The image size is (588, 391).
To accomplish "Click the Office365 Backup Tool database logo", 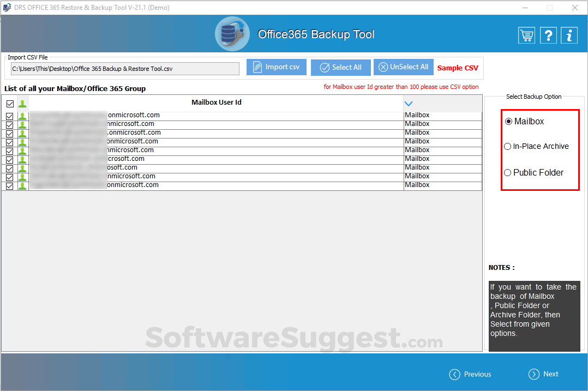I will point(232,33).
